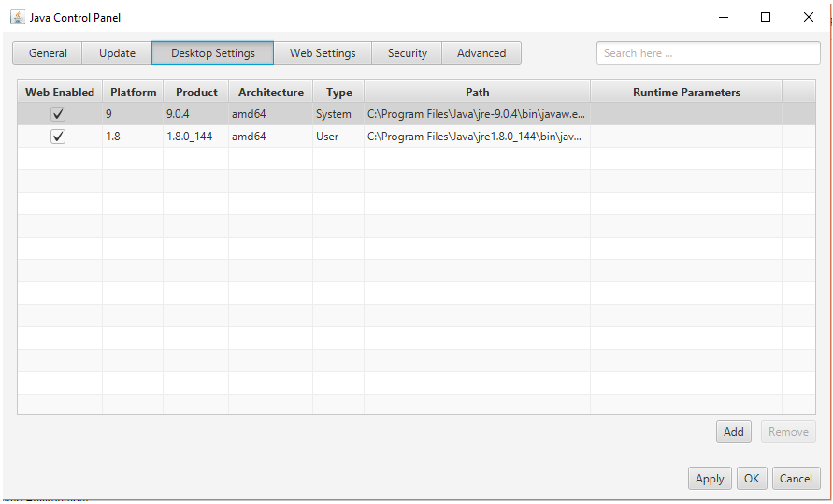
Task: Close the Java Control Panel window
Action: pos(809,17)
